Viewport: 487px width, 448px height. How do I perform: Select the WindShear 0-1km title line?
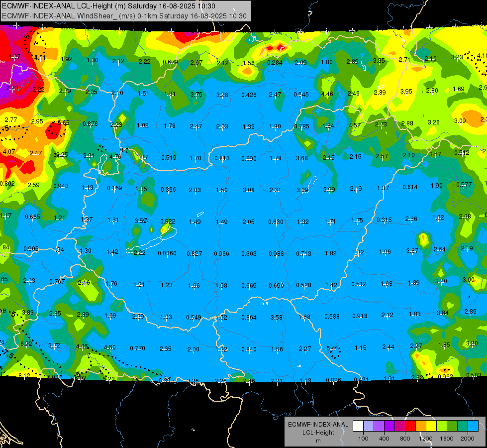124,16
